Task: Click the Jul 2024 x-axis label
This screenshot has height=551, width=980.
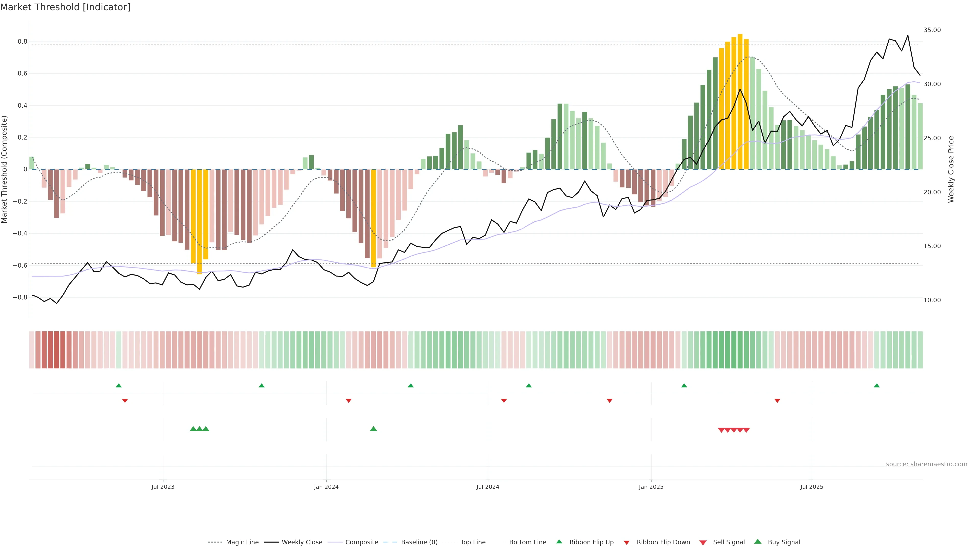Action: click(488, 487)
